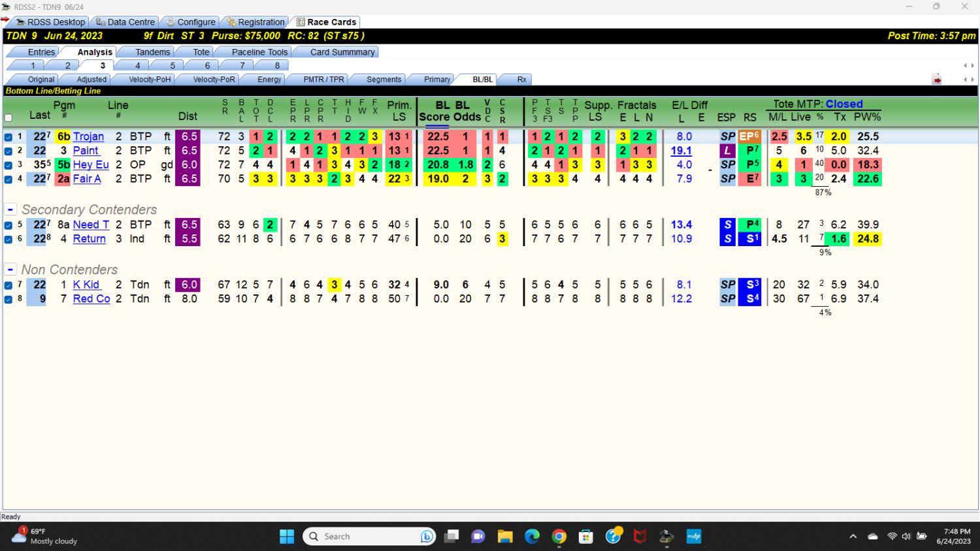Viewport: 980px width, 551px height.
Task: Show hidden tray icons chevron
Action: pos(853,537)
